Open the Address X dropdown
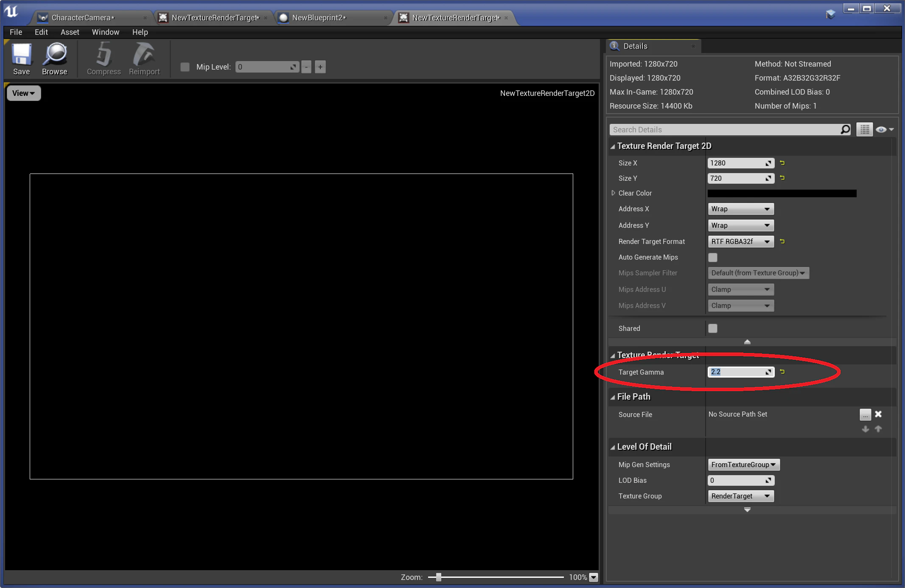Screen dimensions: 905x588 point(741,209)
